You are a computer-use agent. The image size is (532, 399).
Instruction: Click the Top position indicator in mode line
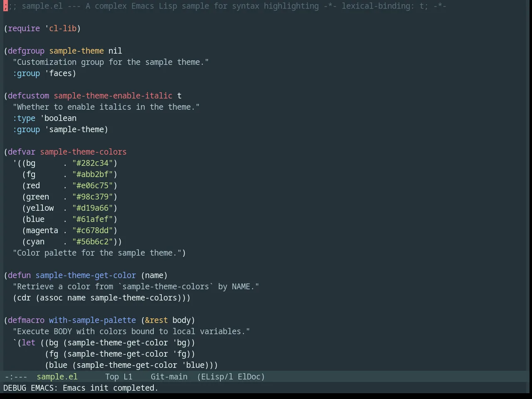point(112,377)
